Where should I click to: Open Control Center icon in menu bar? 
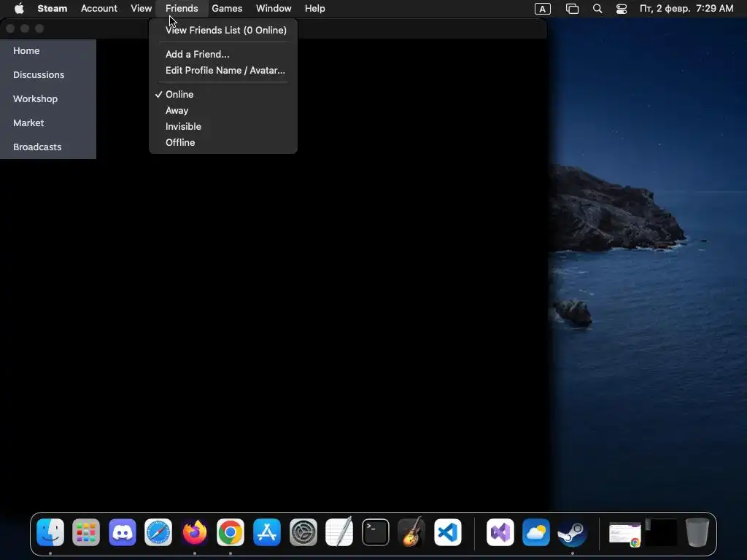click(x=622, y=9)
